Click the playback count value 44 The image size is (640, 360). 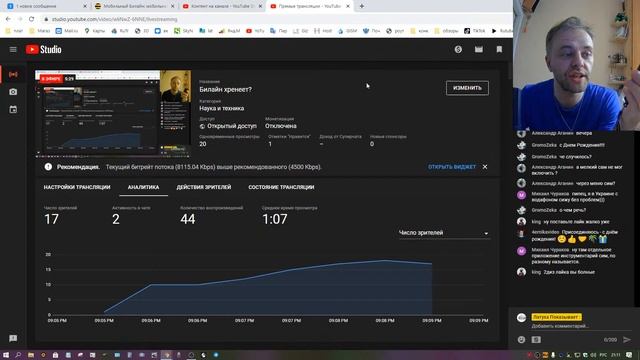188,219
